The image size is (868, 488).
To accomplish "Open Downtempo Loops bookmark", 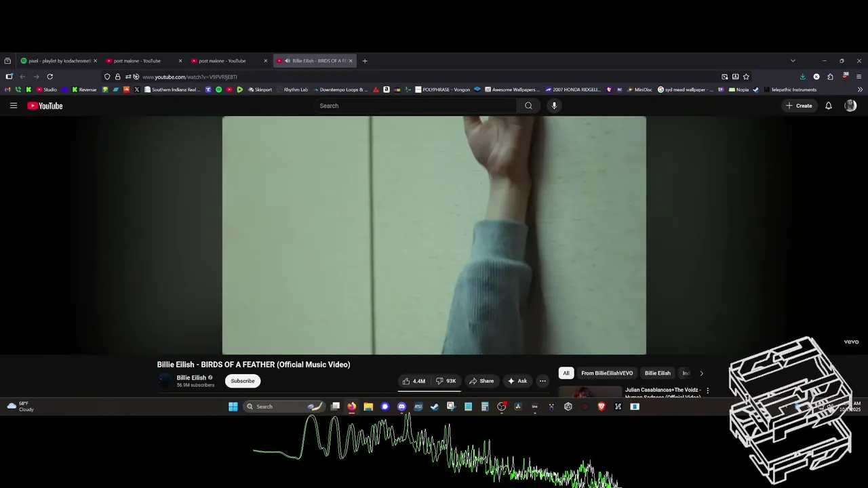I will pyautogui.click(x=341, y=89).
